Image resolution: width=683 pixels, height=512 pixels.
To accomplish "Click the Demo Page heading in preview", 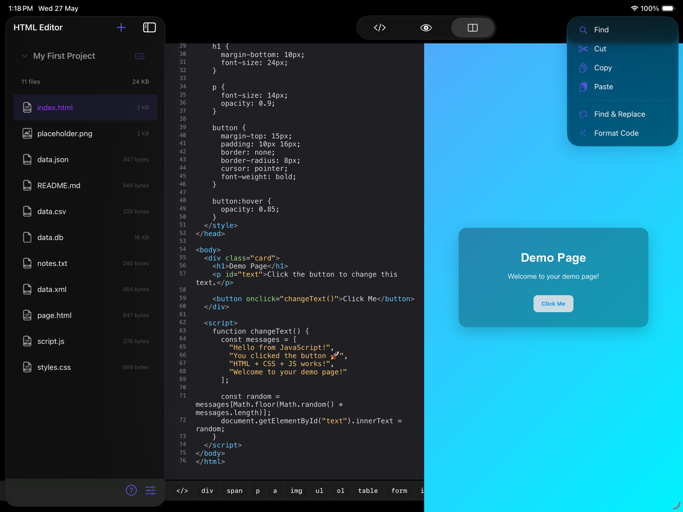I will [553, 258].
